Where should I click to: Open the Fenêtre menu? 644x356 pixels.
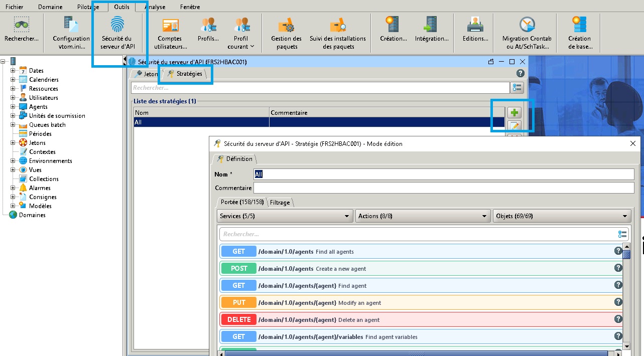pyautogui.click(x=190, y=7)
